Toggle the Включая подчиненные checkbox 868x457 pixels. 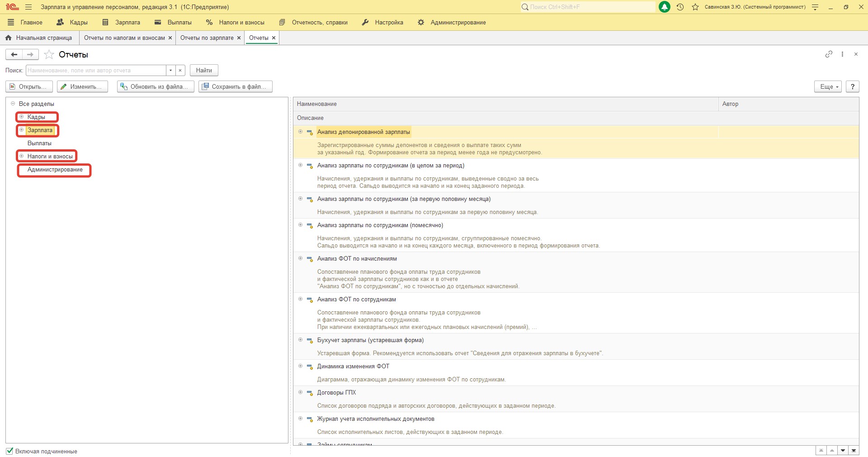[x=9, y=451]
